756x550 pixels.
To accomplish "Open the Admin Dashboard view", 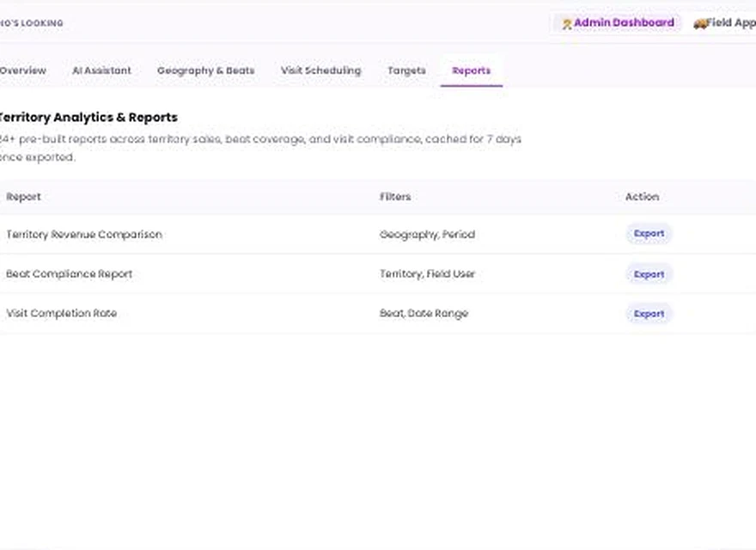I will pyautogui.click(x=617, y=22).
